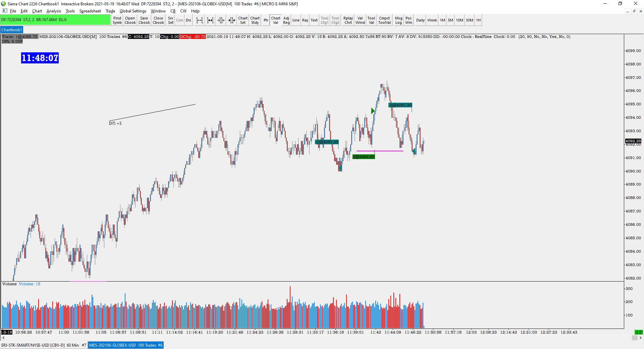This screenshot has width=644, height=349.
Task: Click the 4092.25 current price marker
Action: point(633,141)
